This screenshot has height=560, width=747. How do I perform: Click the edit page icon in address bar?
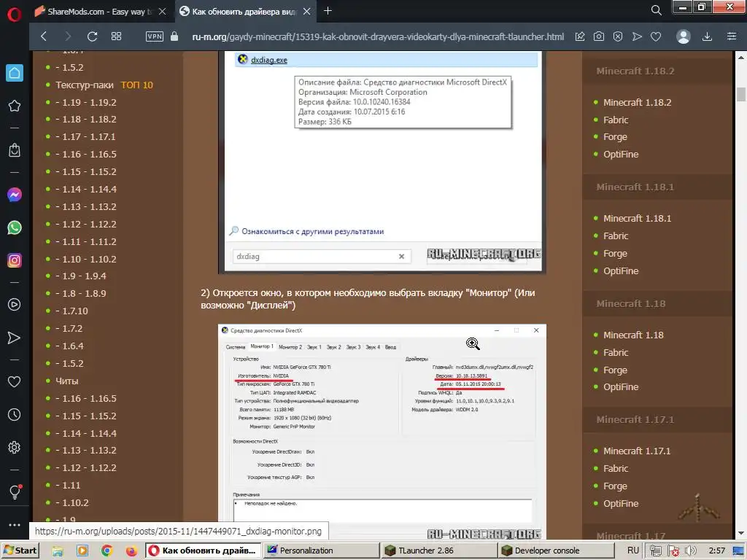pyautogui.click(x=580, y=36)
